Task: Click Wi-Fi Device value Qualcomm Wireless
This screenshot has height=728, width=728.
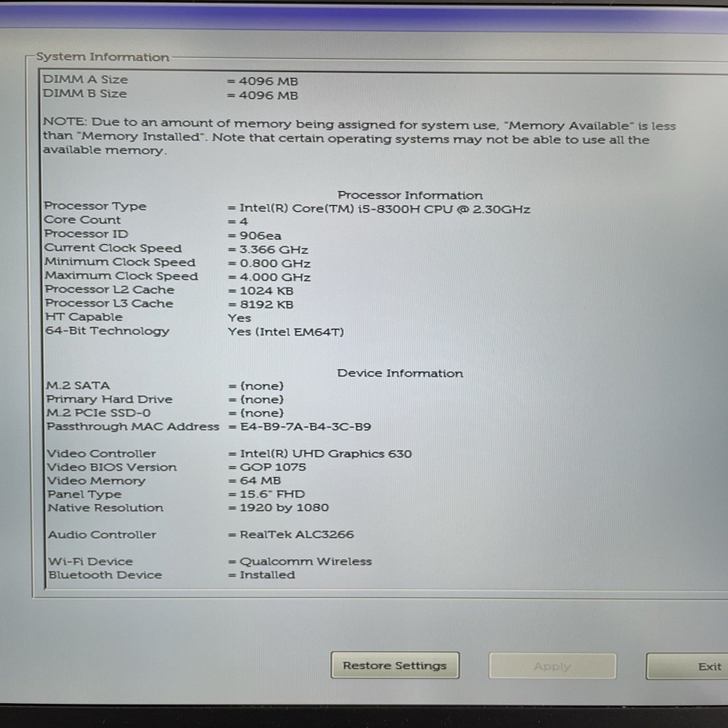Action: pos(306,561)
